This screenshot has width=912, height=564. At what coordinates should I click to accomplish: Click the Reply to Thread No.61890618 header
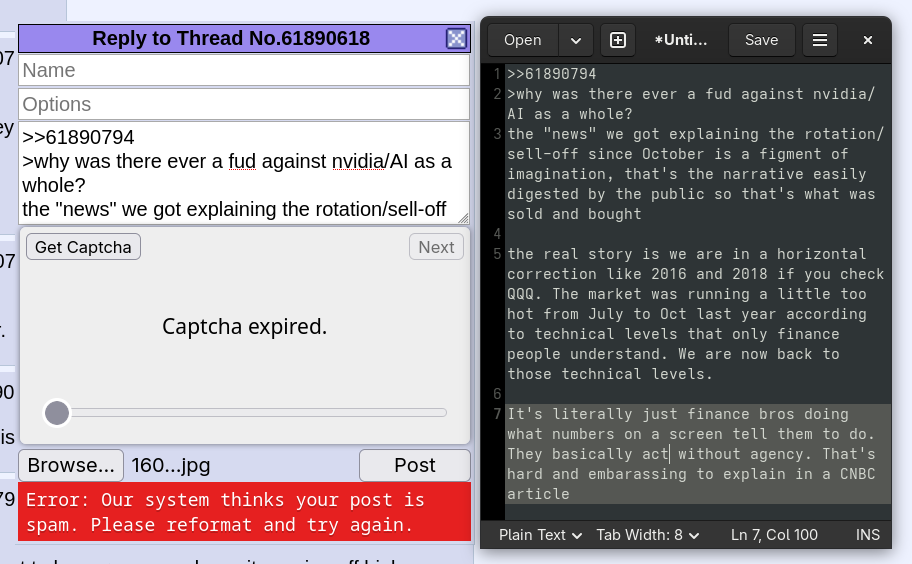tap(231, 38)
